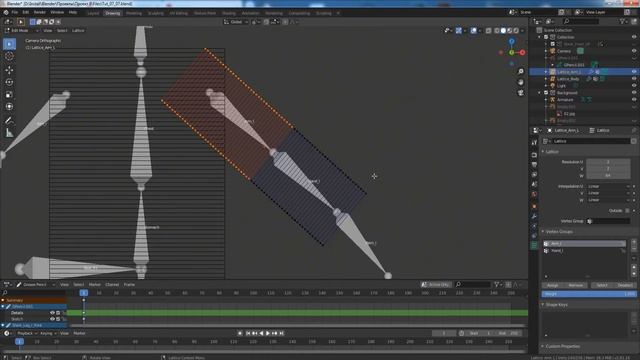Switch to the Sculpting workspace tab
The height and width of the screenshot is (360, 640).
coord(156,13)
